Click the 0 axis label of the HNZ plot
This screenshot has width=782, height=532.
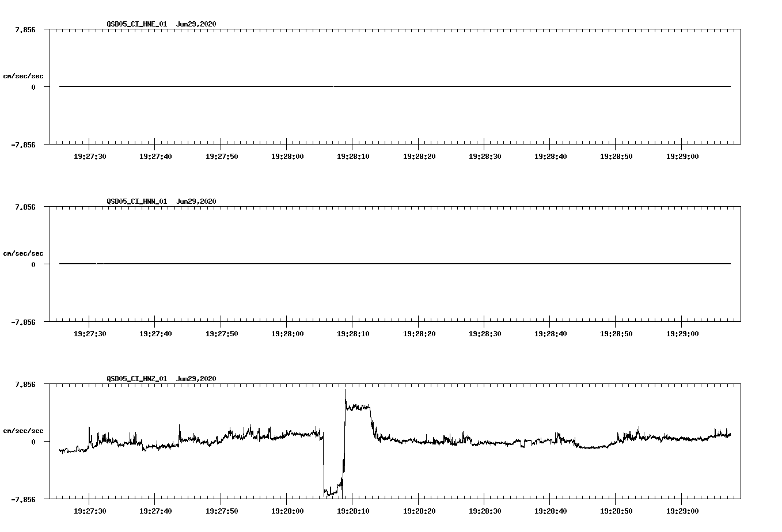33,442
